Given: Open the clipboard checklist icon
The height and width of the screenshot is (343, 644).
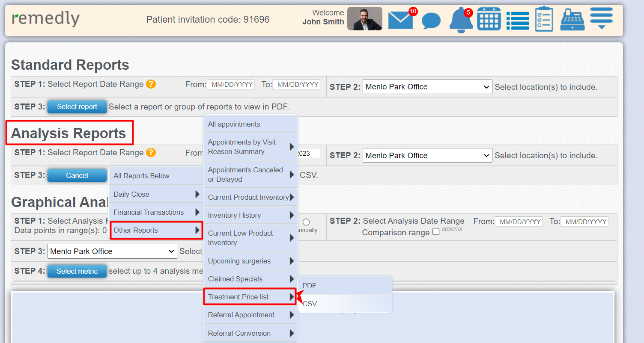Looking at the screenshot, I should click(544, 19).
